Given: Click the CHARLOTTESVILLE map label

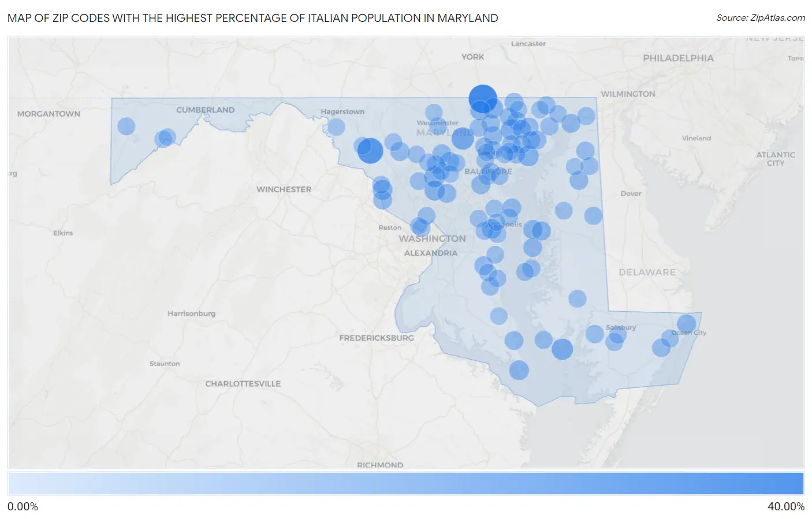Looking at the screenshot, I should [x=243, y=383].
